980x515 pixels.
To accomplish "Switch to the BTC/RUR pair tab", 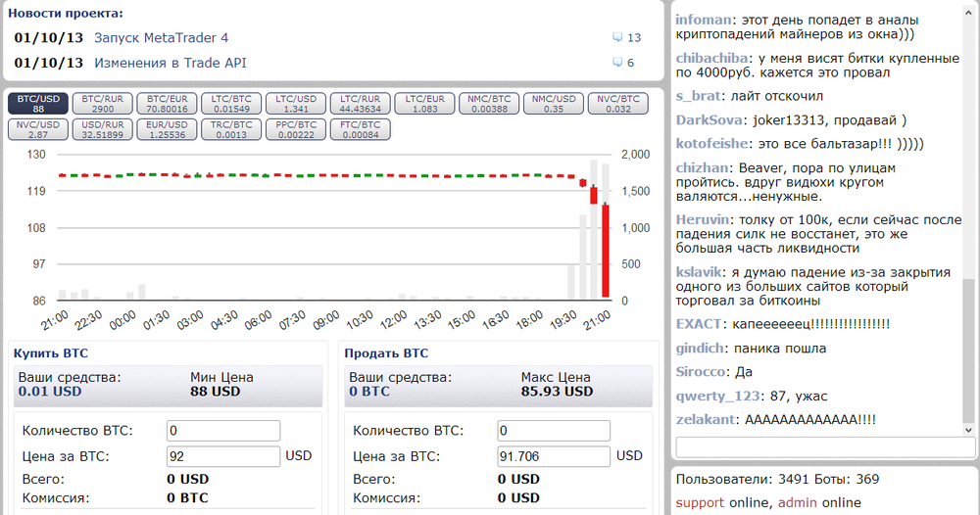I will click(x=103, y=104).
